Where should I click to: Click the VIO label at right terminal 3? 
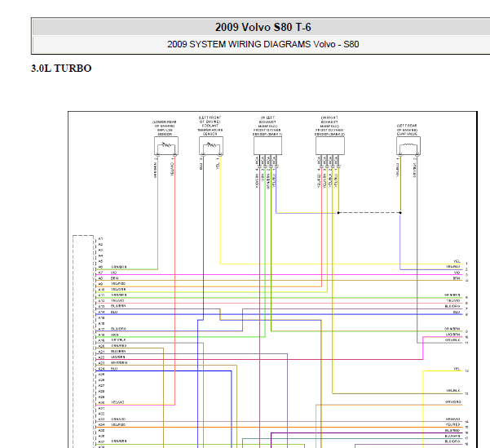[x=457, y=273]
